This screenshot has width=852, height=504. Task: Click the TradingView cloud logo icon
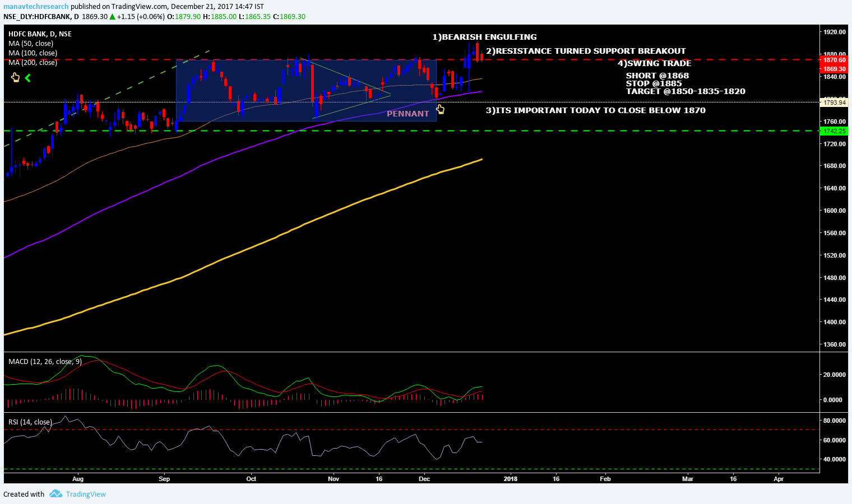(55, 494)
